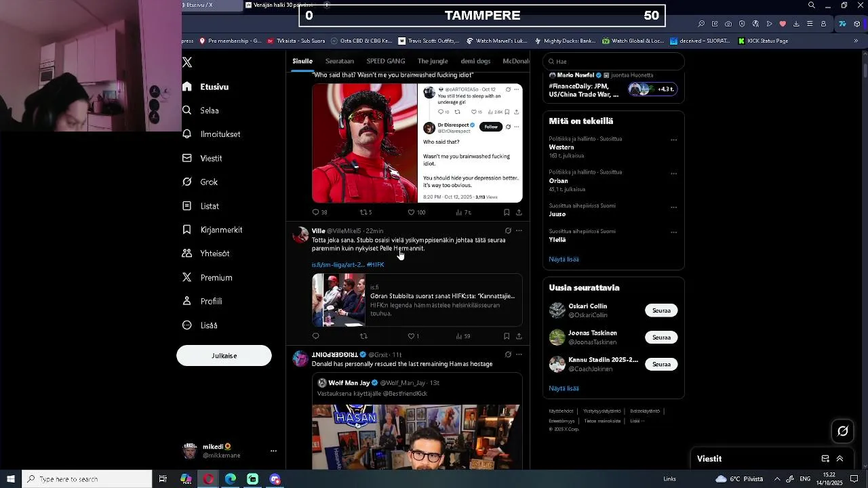Click Näytä lisää under Uusia seurattavia
The height and width of the screenshot is (488, 868).
point(564,389)
